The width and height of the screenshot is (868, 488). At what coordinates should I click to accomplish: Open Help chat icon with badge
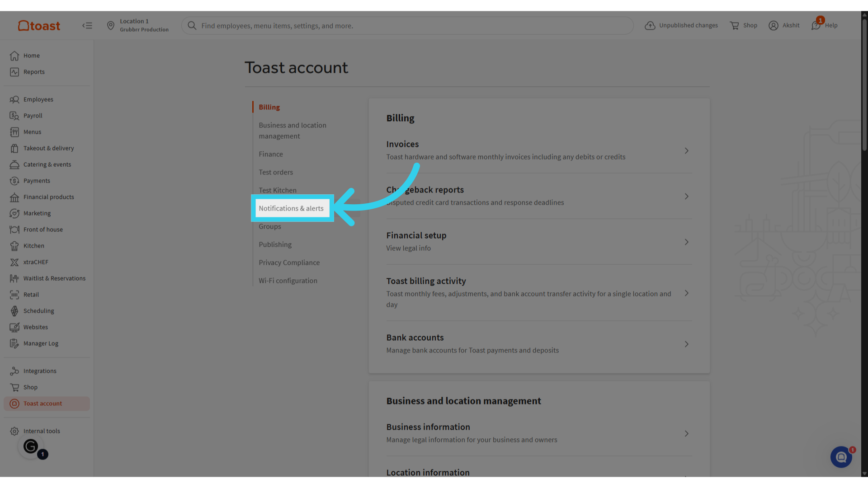[816, 24]
